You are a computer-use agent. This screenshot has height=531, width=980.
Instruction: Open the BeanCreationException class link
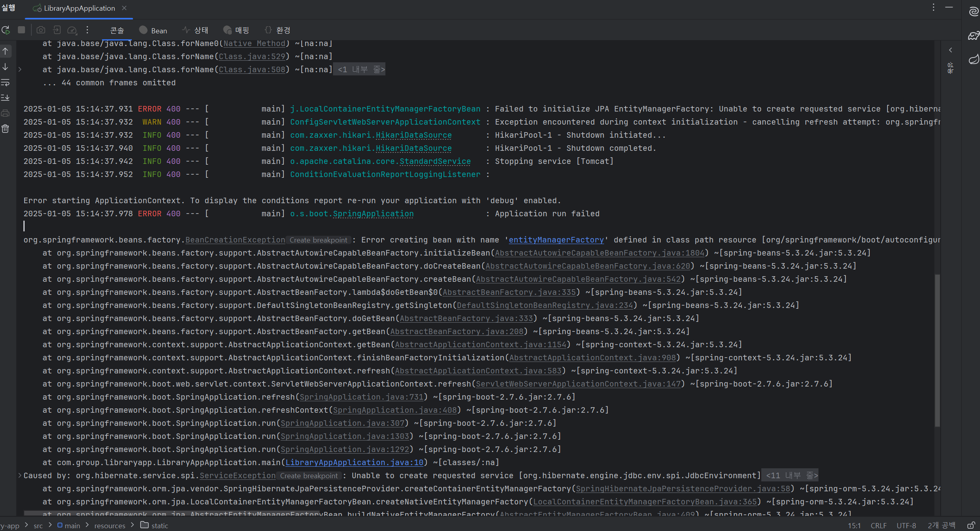pyautogui.click(x=235, y=240)
